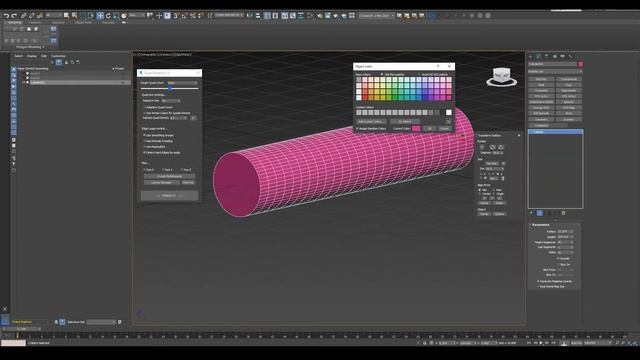Image resolution: width=640 pixels, height=360 pixels.
Task: Toggle Assign Random Colors checkbox
Action: tap(357, 129)
